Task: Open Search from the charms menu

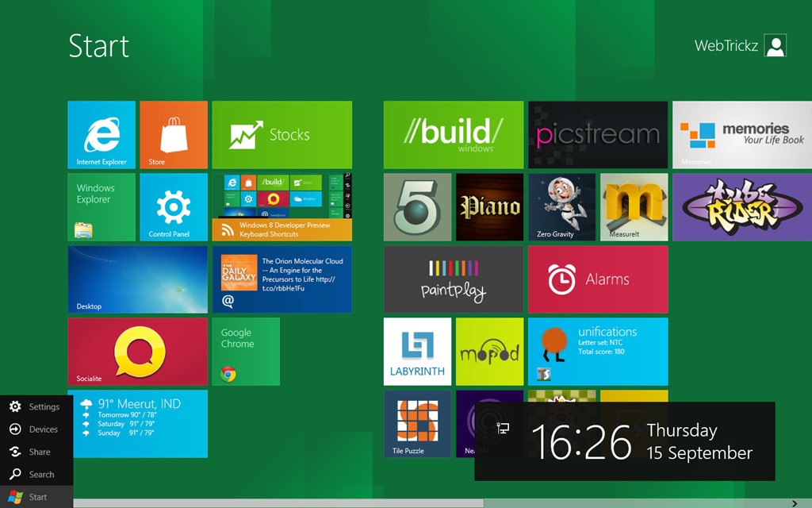Action: pyautogui.click(x=36, y=475)
